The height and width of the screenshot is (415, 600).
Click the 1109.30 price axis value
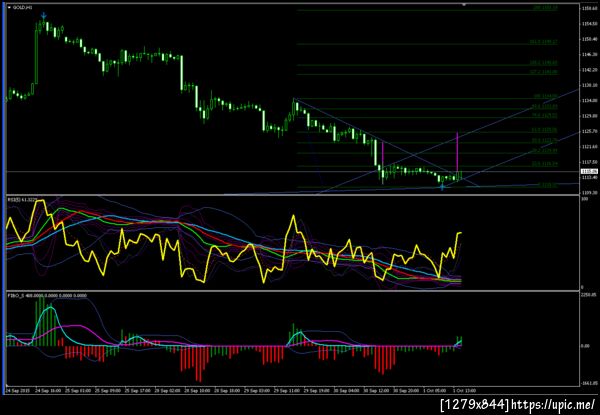click(x=589, y=193)
